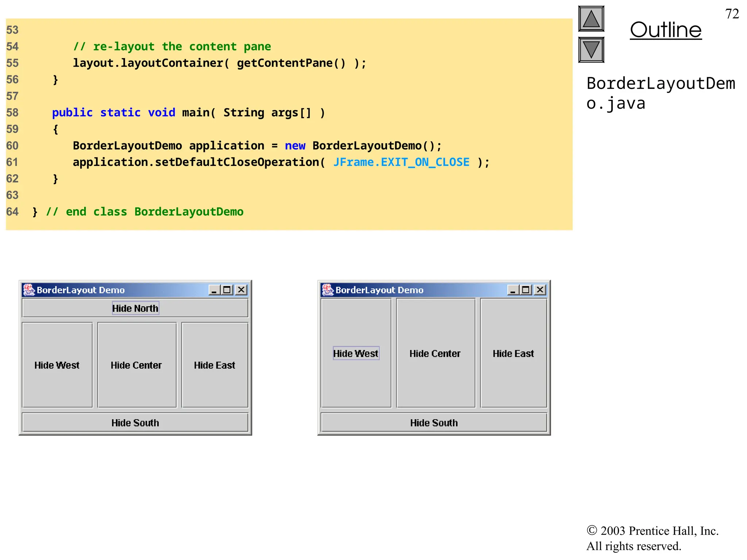Viewport: 747px width, 560px height.
Task: Minimize the left BorderLayout Demo window
Action: (214, 290)
